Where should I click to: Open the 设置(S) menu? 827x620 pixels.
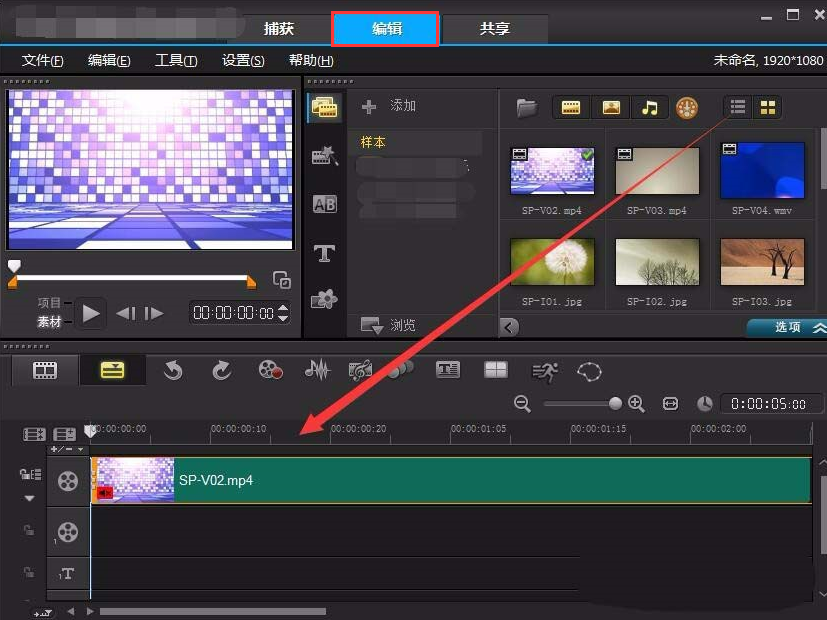coord(243,61)
